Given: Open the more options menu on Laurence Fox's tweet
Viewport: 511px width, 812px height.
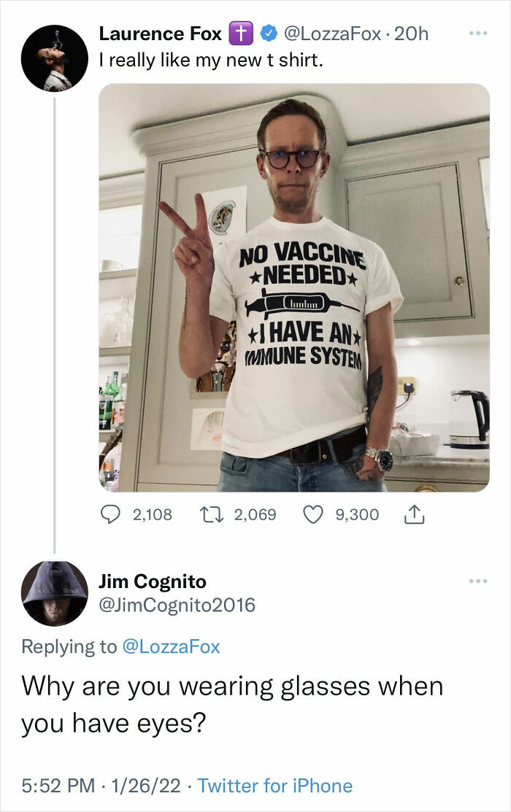Looking at the screenshot, I should pos(476,34).
